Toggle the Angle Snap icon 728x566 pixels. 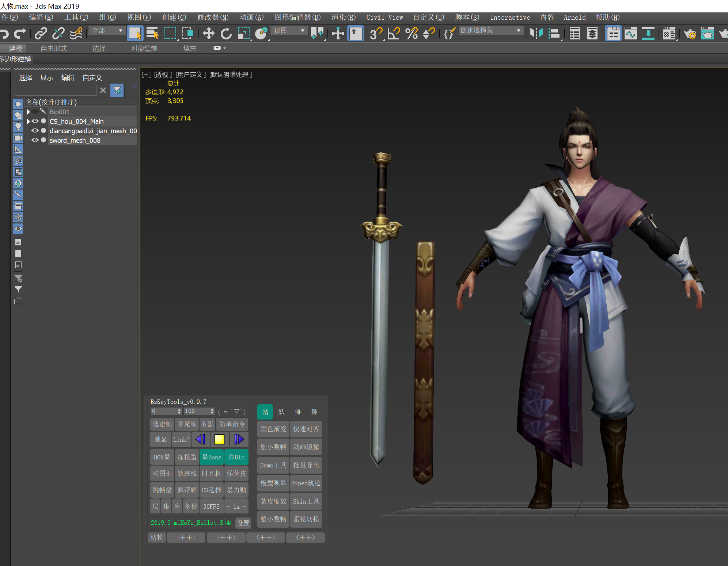coord(394,34)
